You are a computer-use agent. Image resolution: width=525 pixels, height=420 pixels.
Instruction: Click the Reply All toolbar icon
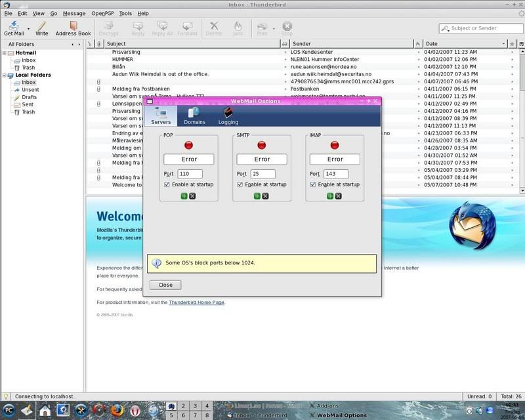click(x=162, y=28)
